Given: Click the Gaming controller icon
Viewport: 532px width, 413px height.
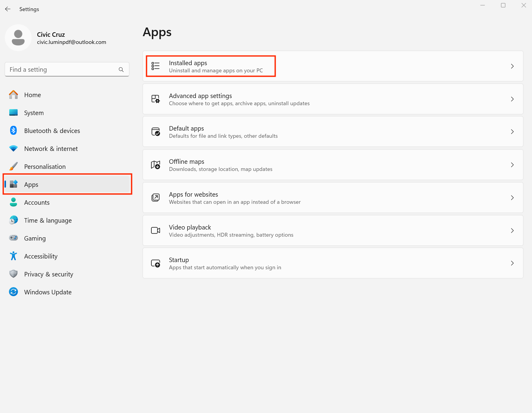Looking at the screenshot, I should (x=13, y=238).
